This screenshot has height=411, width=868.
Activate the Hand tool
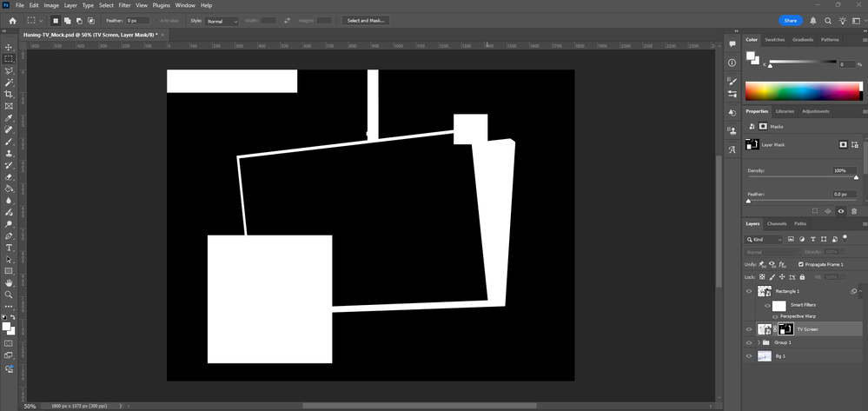[x=9, y=282]
